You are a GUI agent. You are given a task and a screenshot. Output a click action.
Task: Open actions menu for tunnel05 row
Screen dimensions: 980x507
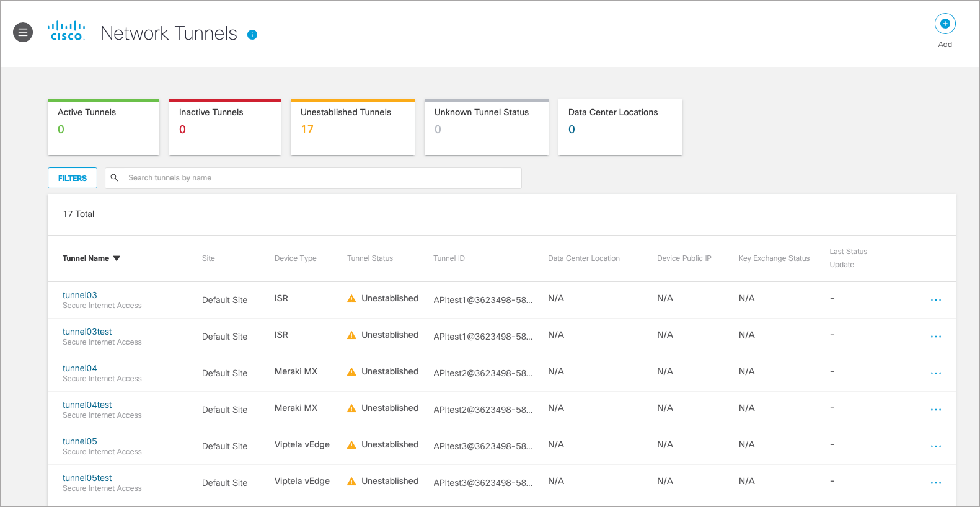936,446
